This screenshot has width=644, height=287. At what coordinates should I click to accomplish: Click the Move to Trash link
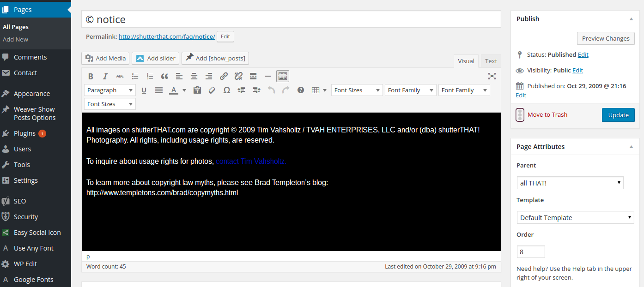tap(547, 115)
